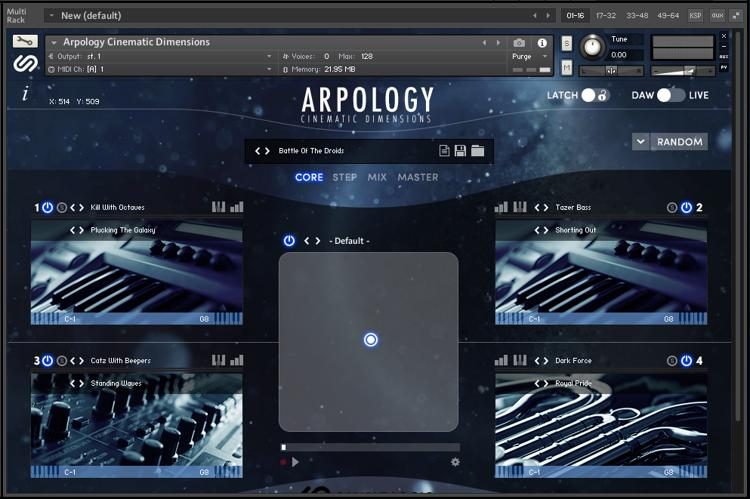Open volume ramp icon for slot 1
Viewport: 750px width, 499px height.
(x=237, y=207)
